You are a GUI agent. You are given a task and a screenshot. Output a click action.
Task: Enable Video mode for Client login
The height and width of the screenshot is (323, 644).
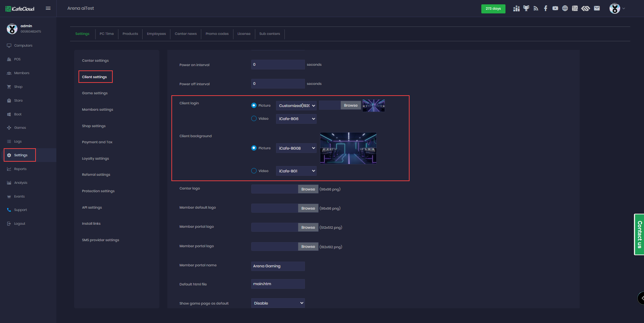[x=253, y=118]
